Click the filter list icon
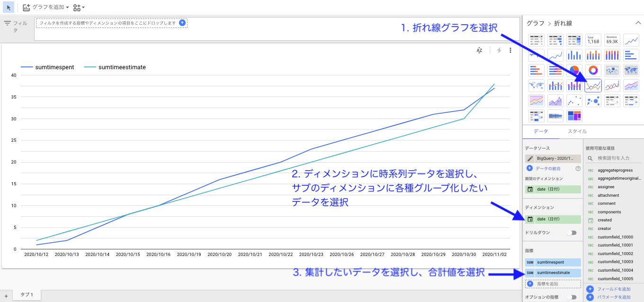 point(7,23)
